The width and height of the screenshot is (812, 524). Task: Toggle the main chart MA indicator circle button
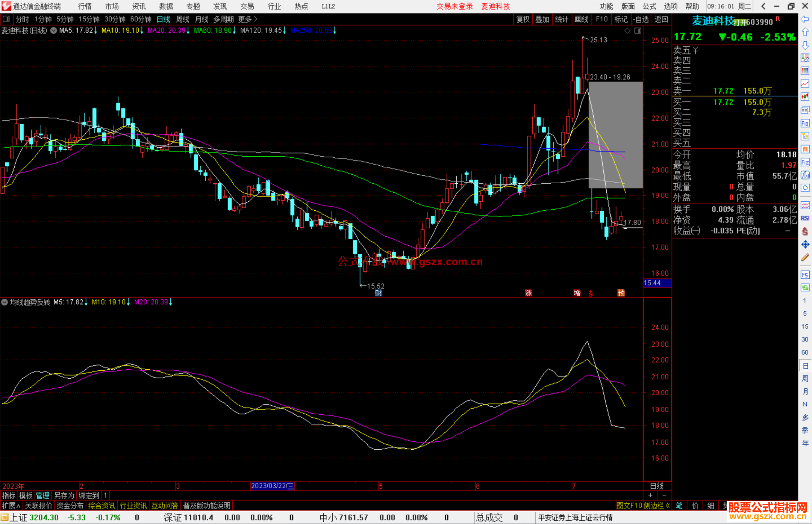(54, 30)
